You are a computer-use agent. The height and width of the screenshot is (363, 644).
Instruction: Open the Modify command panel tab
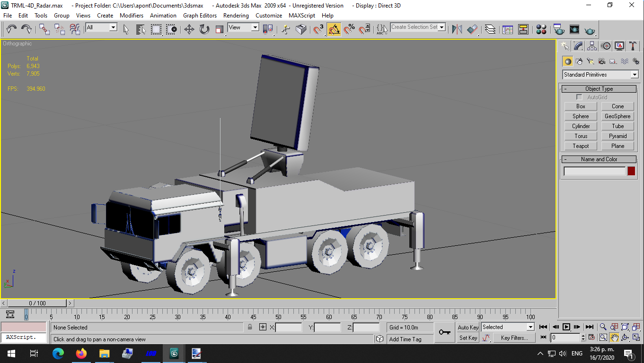578,46
